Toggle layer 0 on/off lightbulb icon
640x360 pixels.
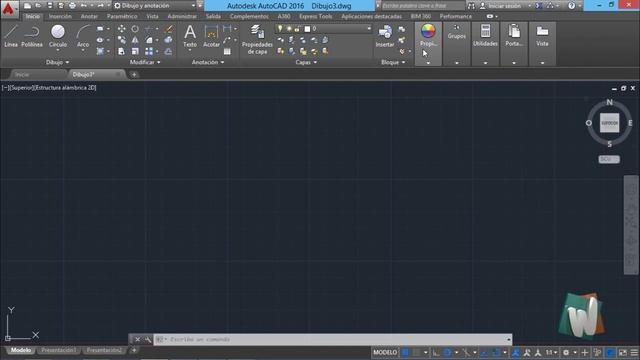280,29
